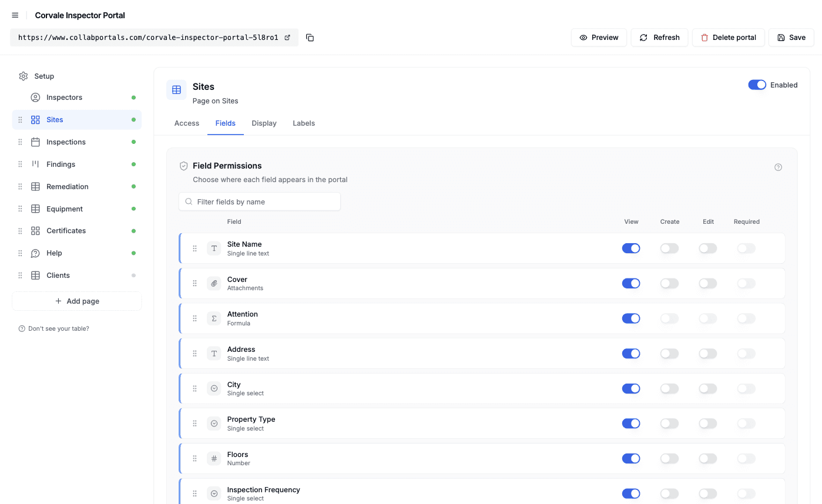The image size is (822, 504).
Task: Enable Create for City field
Action: [669, 389]
